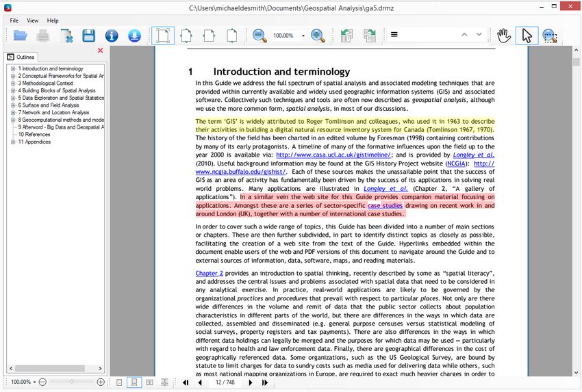Image resolution: width=582 pixels, height=392 pixels.
Task: Select the fit height page icon
Action: 232,36
